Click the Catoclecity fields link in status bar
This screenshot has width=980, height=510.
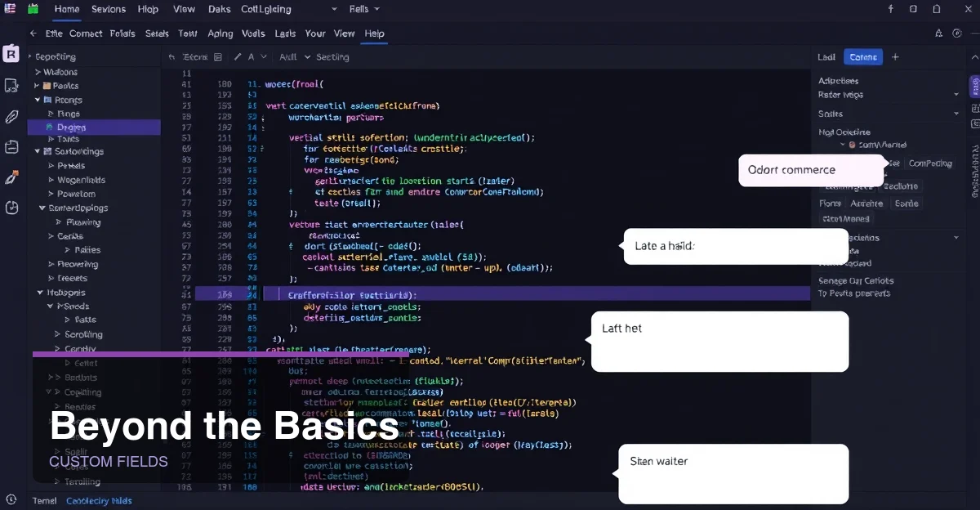(x=98, y=500)
